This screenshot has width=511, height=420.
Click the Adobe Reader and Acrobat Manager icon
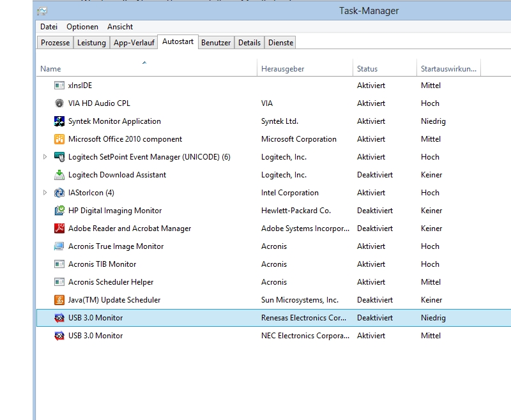click(59, 229)
